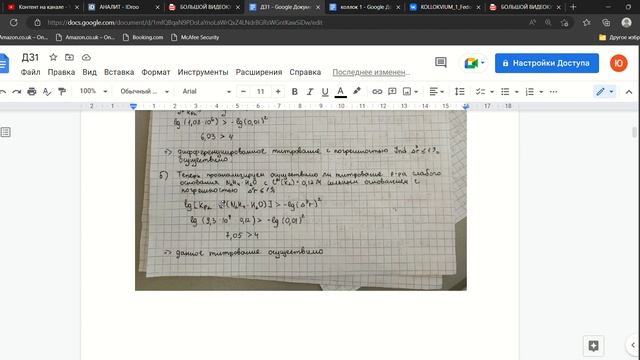
Task: Open Booking.com bookmark
Action: (143, 37)
